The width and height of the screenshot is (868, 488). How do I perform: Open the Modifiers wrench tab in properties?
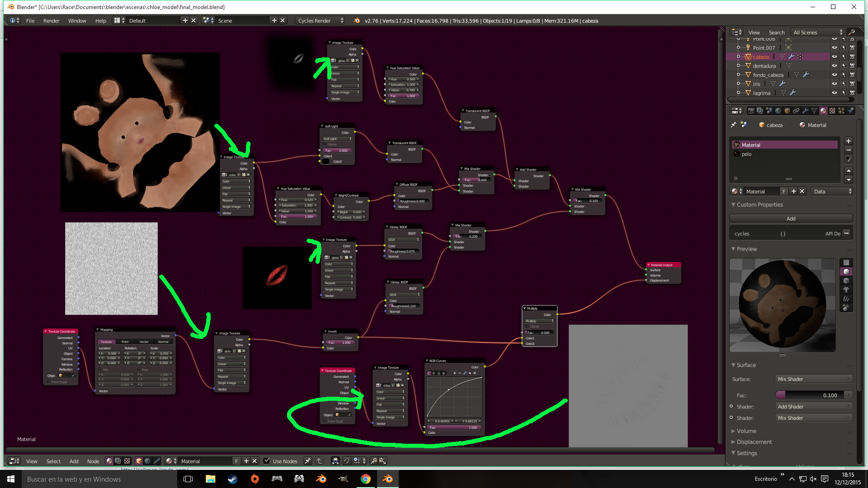pos(805,111)
